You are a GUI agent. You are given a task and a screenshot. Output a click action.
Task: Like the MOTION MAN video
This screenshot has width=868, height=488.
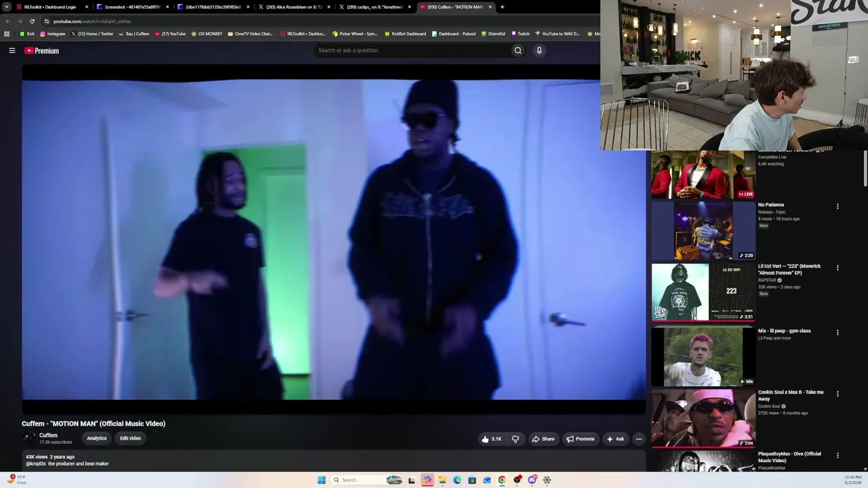491,439
